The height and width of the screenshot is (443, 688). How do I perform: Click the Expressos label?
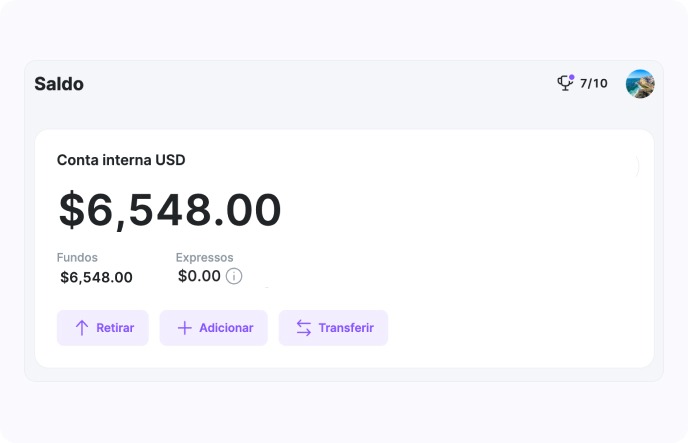204,257
